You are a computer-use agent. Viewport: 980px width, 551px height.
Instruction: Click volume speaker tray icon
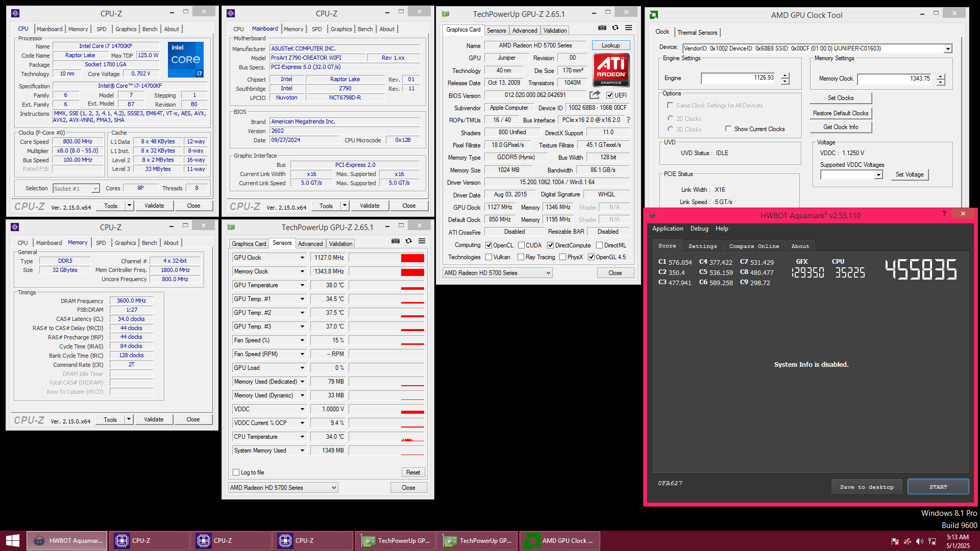(919, 541)
